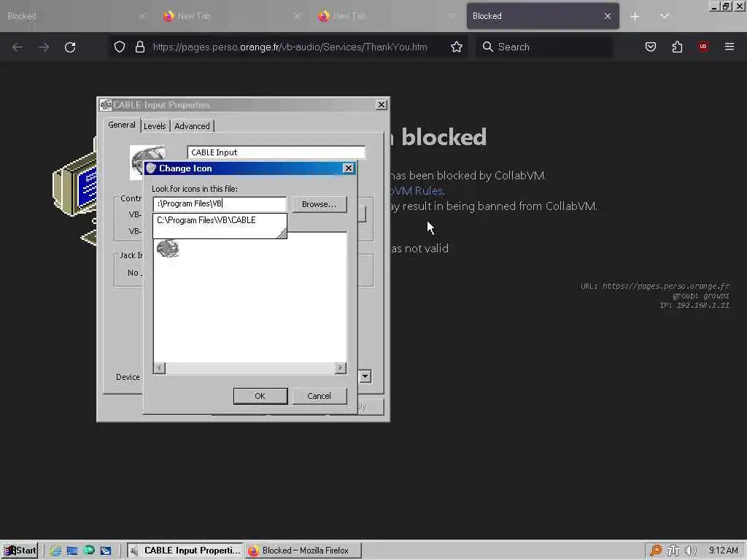747x560 pixels.
Task: Bookmark this page with the star icon
Action: tap(457, 47)
